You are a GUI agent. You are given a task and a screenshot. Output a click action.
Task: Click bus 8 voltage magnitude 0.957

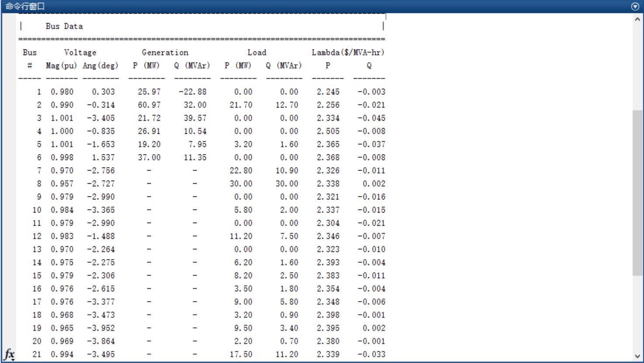(62, 184)
